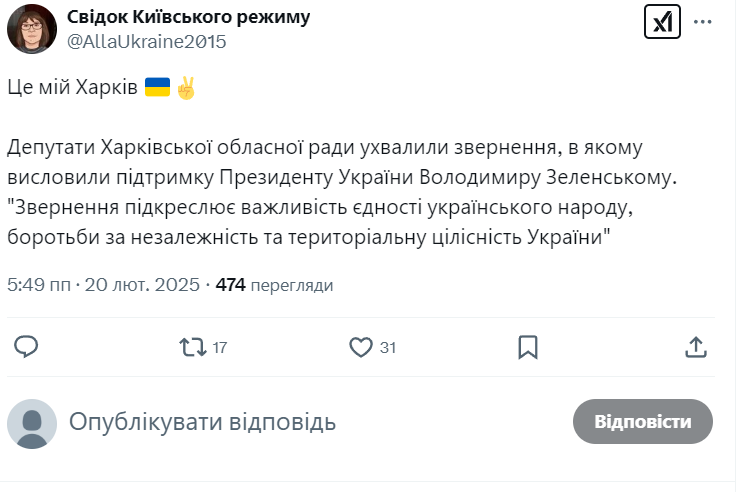This screenshot has width=740, height=492.
Task: Click the victory hand emoji
Action: (185, 88)
